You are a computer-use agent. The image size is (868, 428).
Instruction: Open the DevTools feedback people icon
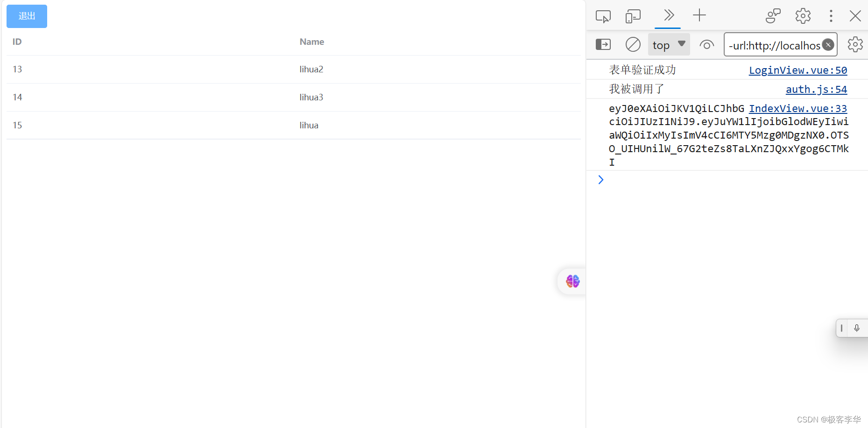click(x=773, y=16)
